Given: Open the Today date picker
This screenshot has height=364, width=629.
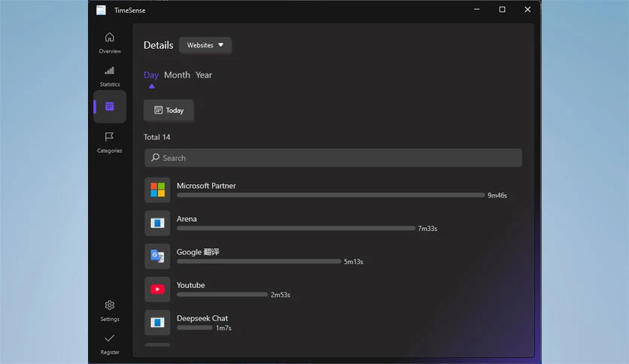Looking at the screenshot, I should coord(169,111).
